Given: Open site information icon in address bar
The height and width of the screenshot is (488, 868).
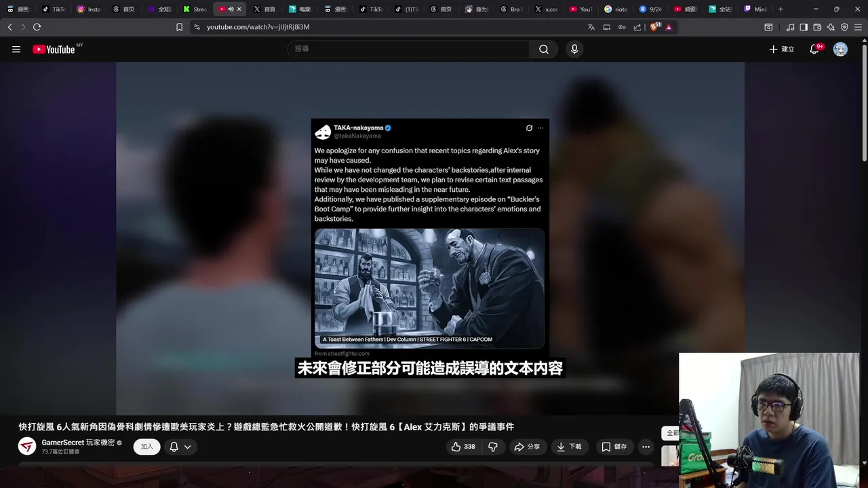Looking at the screenshot, I should 197,27.
